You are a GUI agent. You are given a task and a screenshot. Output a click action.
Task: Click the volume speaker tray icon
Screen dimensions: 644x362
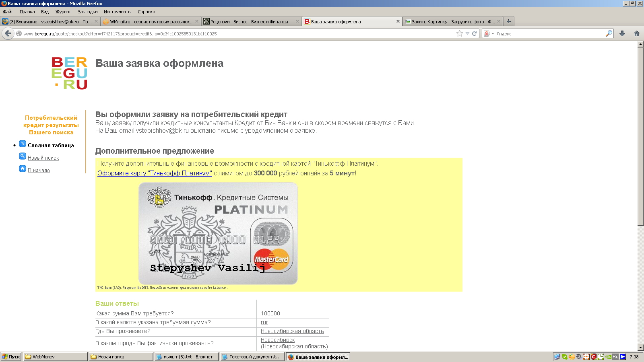tap(579, 357)
